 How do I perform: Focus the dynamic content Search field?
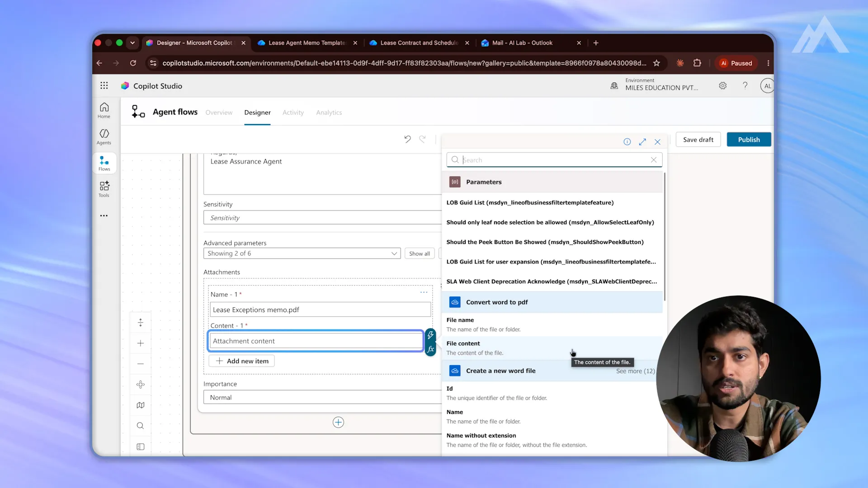tap(554, 160)
